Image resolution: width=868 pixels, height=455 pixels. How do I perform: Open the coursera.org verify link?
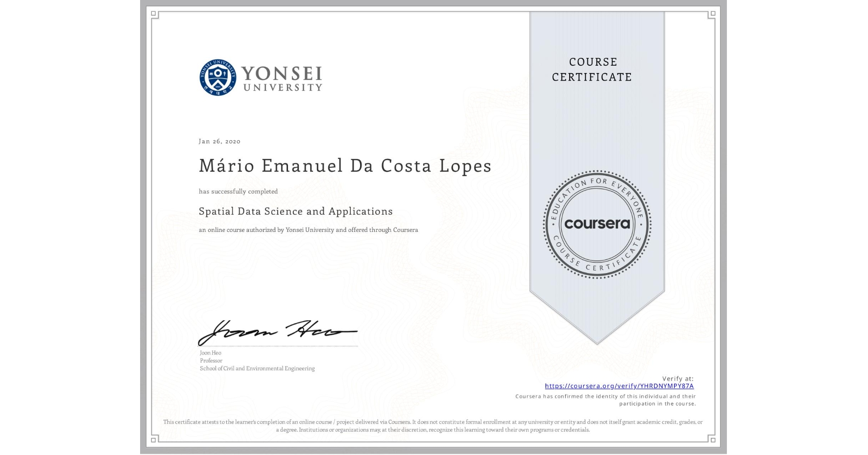pos(619,386)
